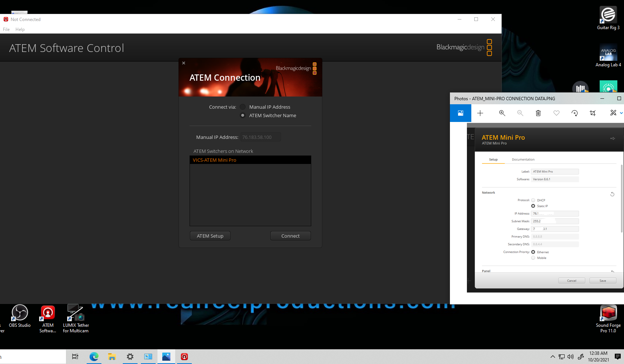Click the Add to plus icon in Photos
624x364 pixels.
coord(480,113)
